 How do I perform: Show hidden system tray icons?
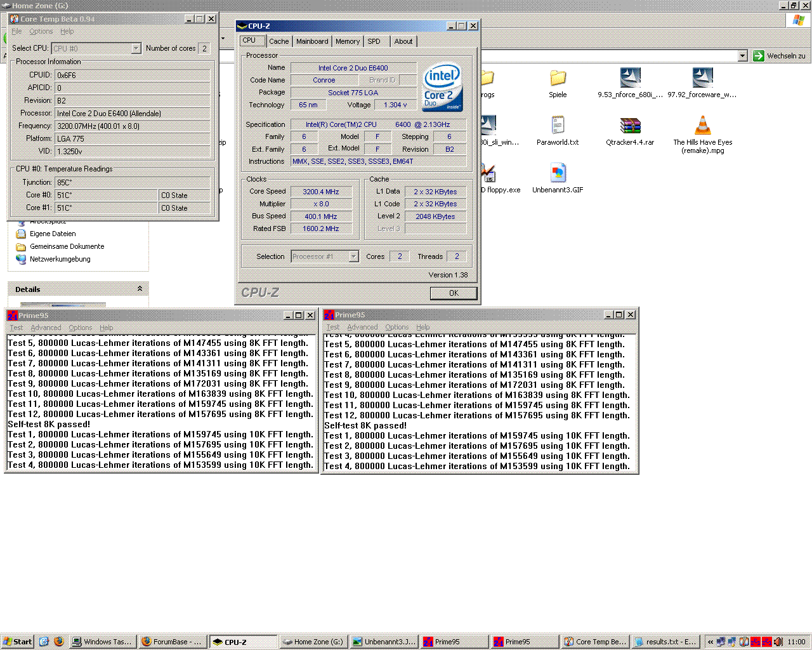710,642
